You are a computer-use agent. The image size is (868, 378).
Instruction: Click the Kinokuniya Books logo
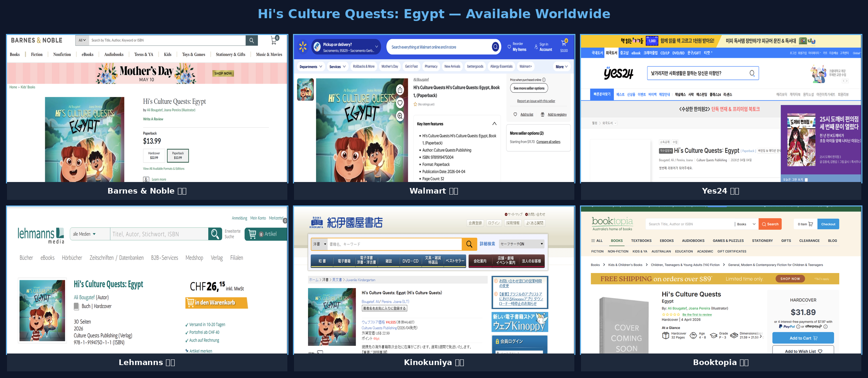click(x=346, y=222)
